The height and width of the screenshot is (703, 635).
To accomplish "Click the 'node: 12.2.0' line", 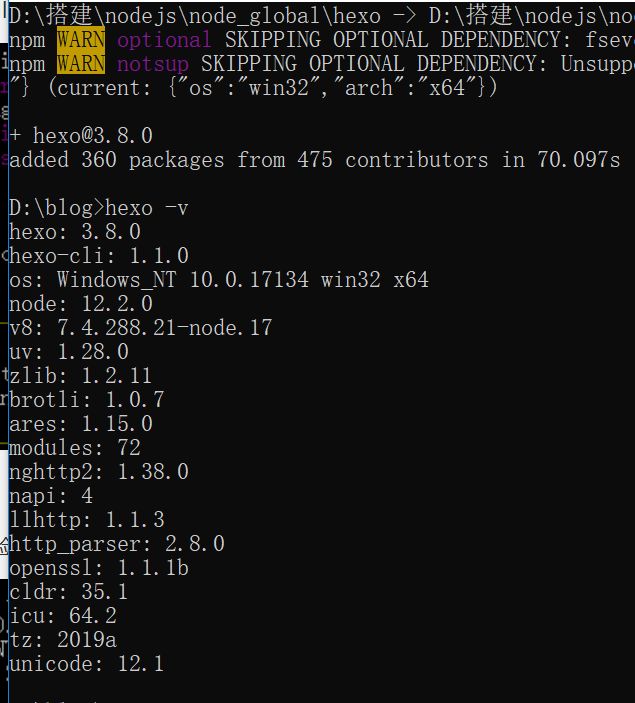I will point(81,304).
